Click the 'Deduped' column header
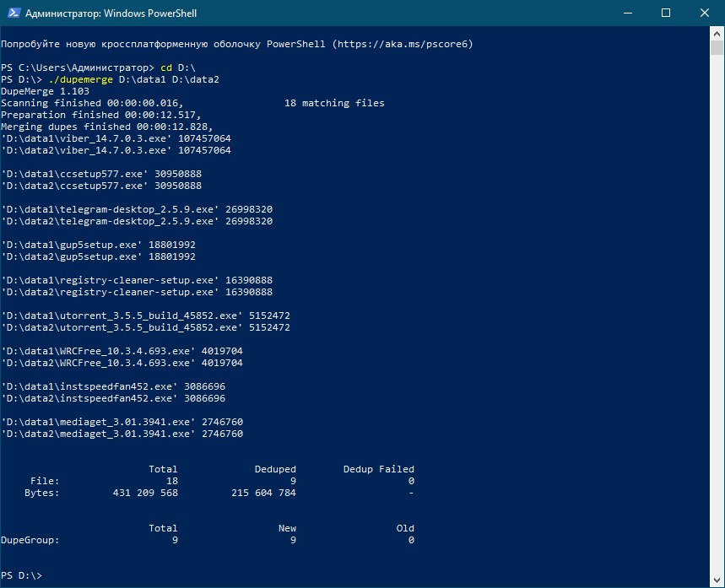 point(275,469)
